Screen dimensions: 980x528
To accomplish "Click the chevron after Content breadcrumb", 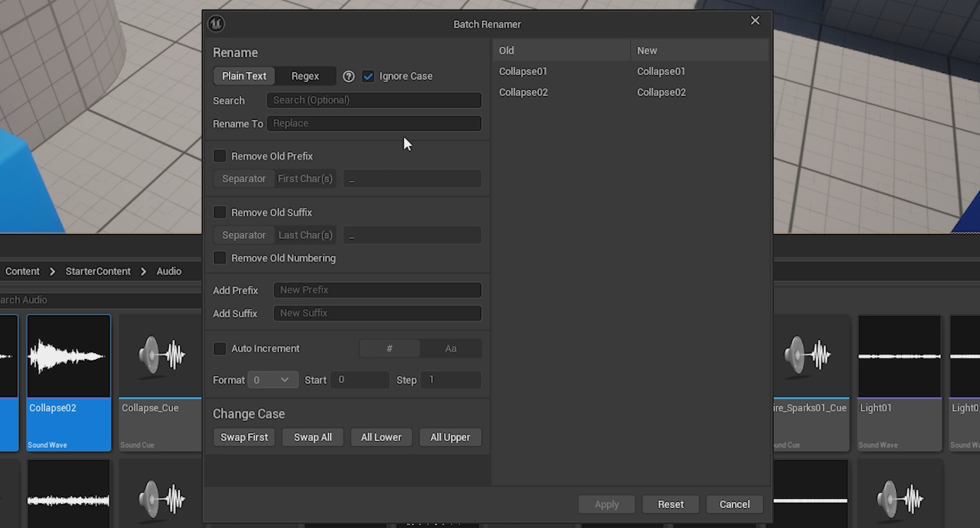I will coord(52,271).
